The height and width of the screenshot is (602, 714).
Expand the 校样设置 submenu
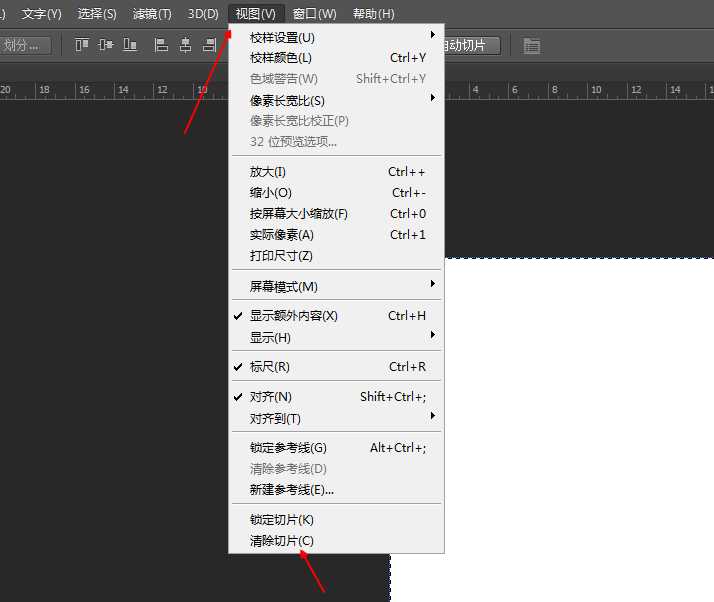(282, 37)
